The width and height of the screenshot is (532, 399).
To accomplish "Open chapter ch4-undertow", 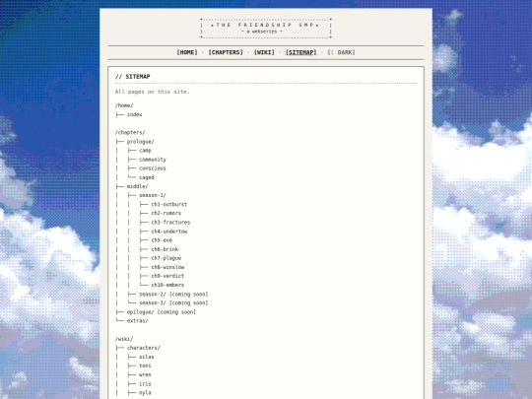I will 169,232.
